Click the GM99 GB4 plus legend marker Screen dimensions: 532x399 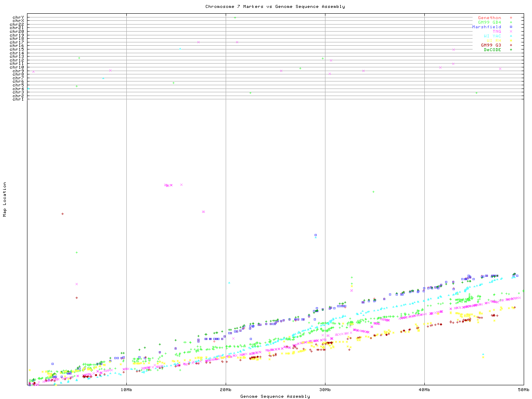click(511, 22)
